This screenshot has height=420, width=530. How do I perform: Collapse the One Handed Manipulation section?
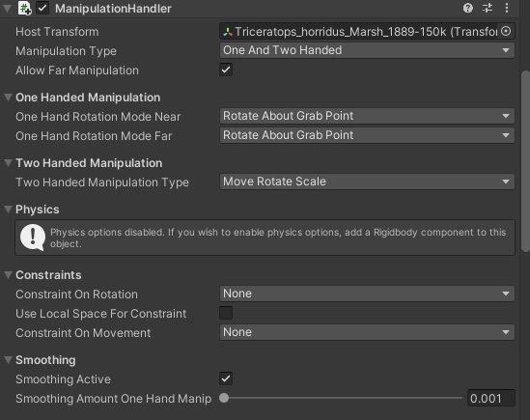[8, 98]
